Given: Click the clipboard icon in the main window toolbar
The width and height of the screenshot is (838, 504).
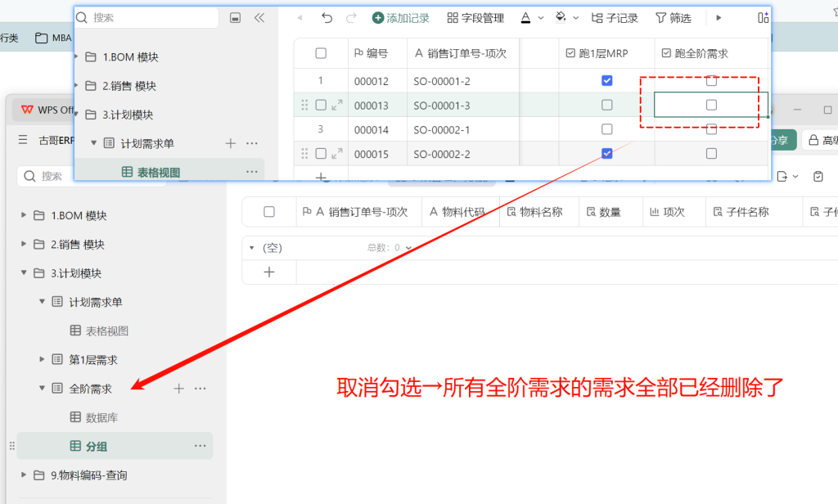Looking at the screenshot, I should tap(818, 177).
